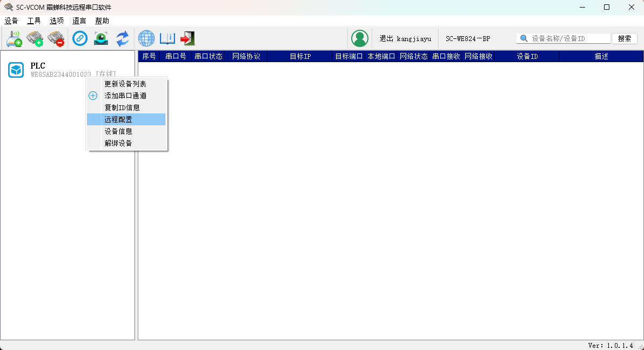Select 设备信息 in context menu
The height and width of the screenshot is (350, 644).
(126, 131)
